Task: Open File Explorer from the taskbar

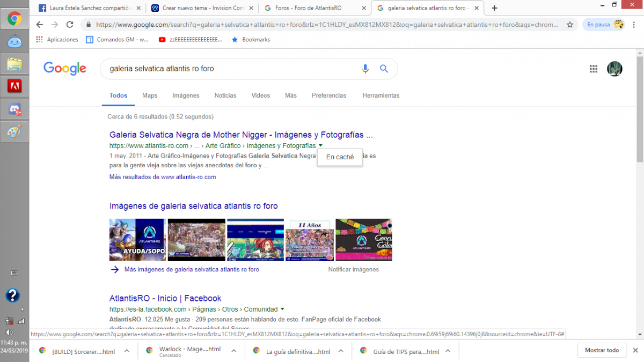Action: point(14,64)
